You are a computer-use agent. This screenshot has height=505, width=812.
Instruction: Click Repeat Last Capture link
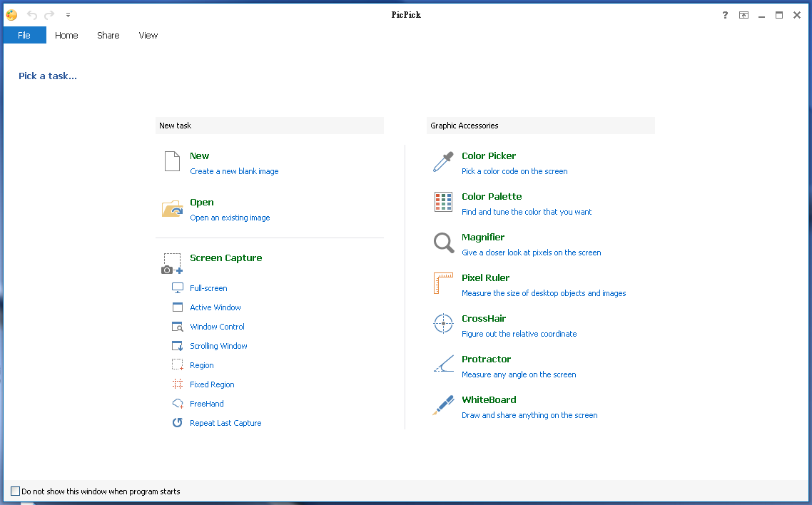[225, 423]
